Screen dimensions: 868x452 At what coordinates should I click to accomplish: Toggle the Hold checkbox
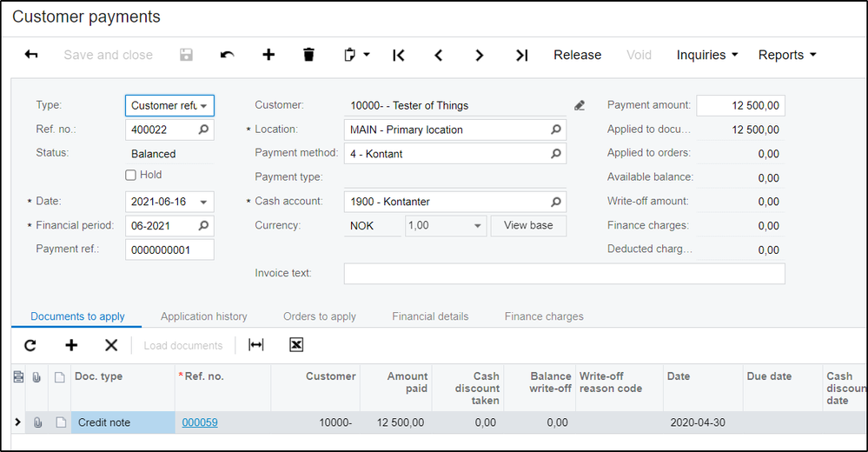click(x=131, y=175)
